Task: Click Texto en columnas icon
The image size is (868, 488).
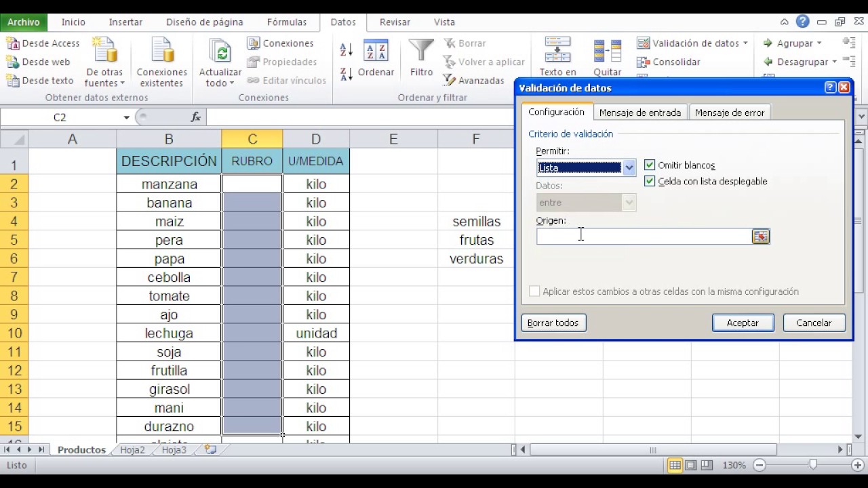Action: click(x=557, y=51)
